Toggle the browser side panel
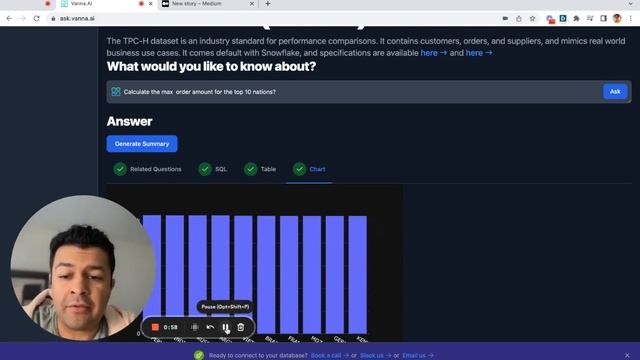 click(x=603, y=18)
